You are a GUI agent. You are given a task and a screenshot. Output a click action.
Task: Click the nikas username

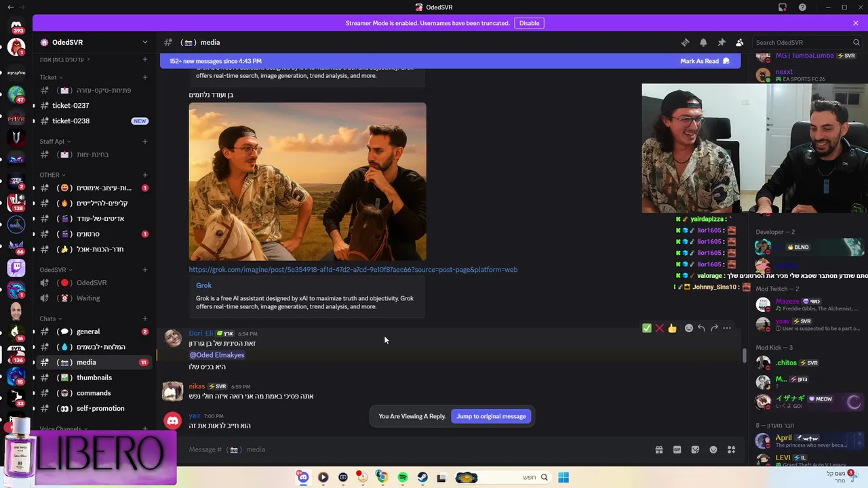click(x=197, y=386)
